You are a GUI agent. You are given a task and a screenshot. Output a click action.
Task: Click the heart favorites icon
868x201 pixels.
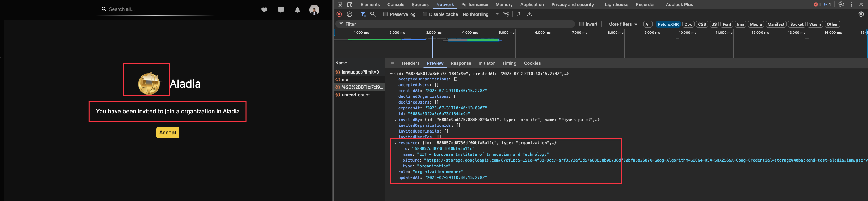(x=264, y=10)
